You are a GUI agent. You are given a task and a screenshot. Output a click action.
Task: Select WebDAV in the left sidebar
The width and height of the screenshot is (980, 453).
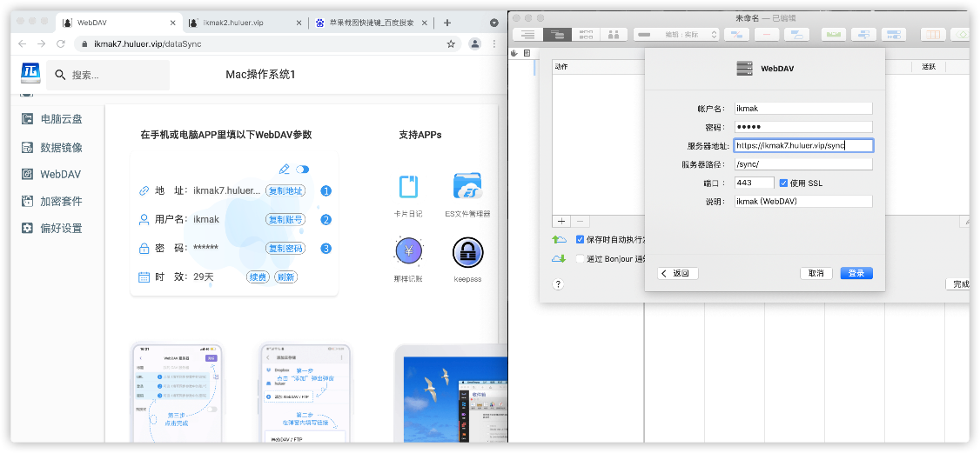click(51, 175)
